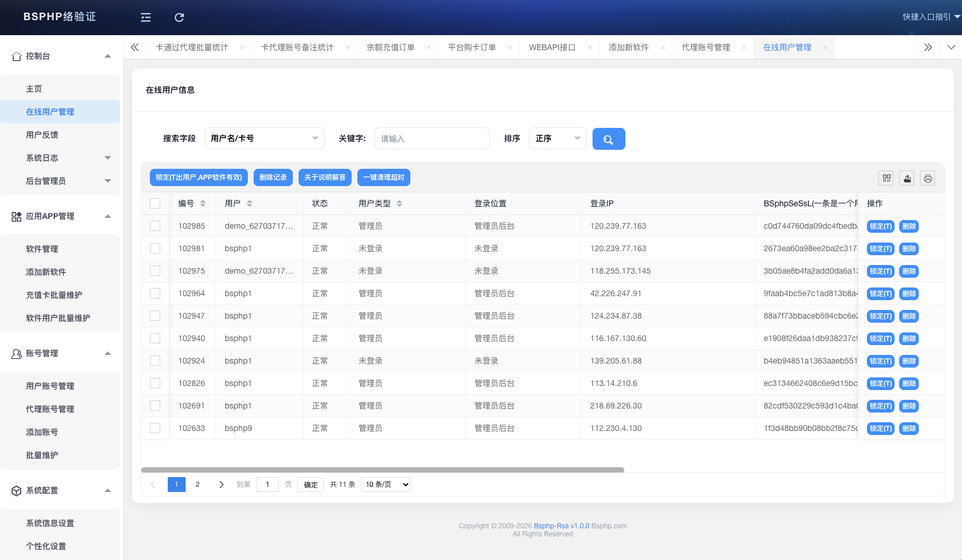
Task: Open the 10 条/页 page size dropdown
Action: click(x=386, y=485)
